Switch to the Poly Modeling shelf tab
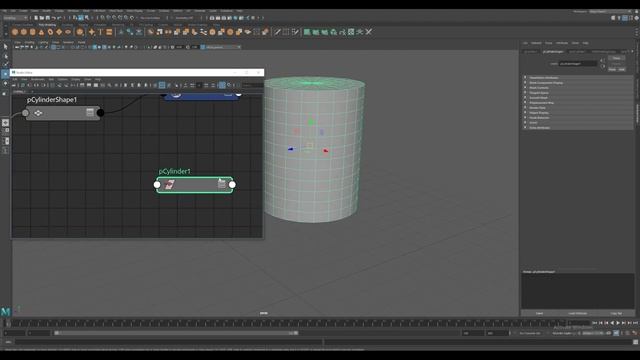 click(47, 25)
